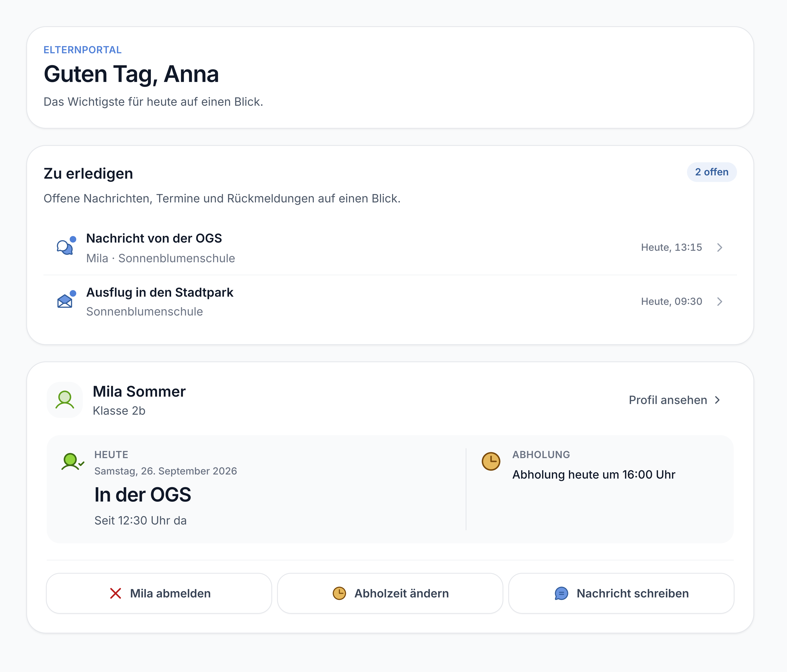
Task: Click the 'ABHOLUNG' caption
Action: click(x=541, y=455)
